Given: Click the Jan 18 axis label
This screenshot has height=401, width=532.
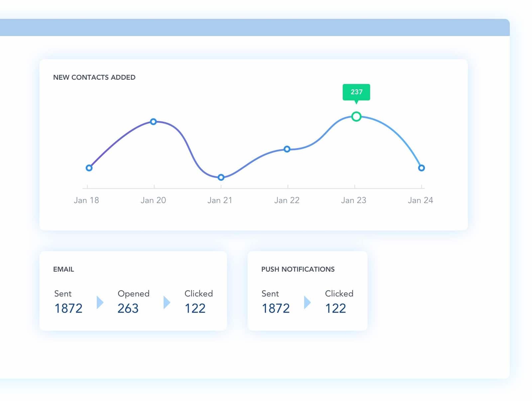Looking at the screenshot, I should tap(86, 200).
